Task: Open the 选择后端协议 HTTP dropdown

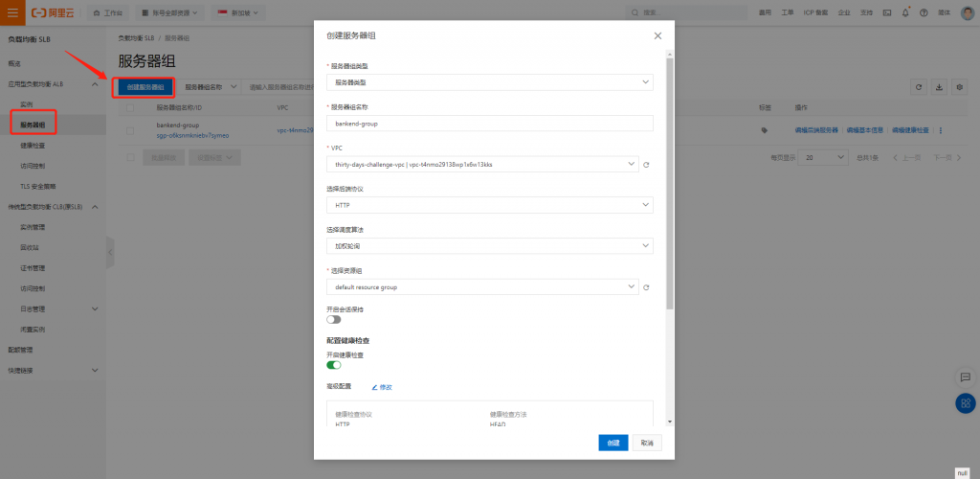Action: pyautogui.click(x=489, y=205)
